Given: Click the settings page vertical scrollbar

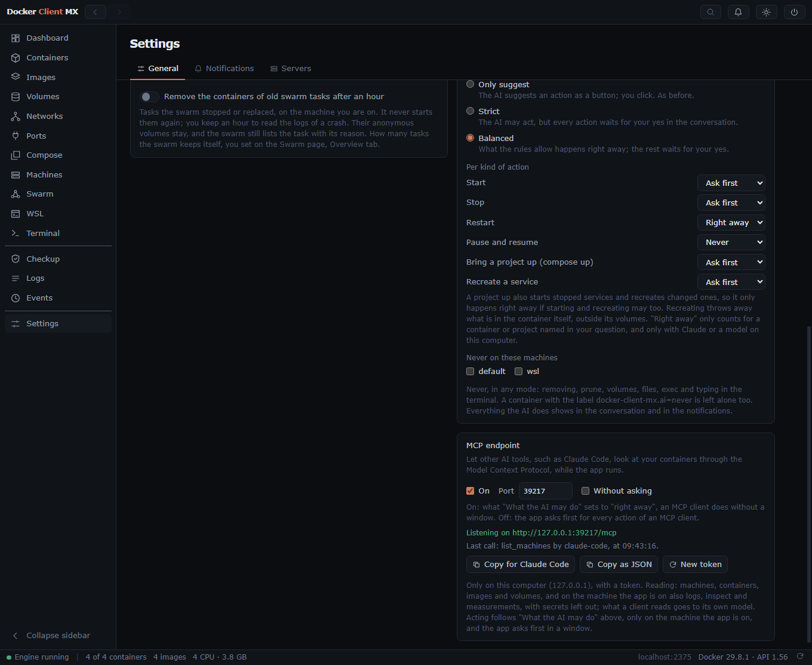Looking at the screenshot, I should tap(809, 485).
